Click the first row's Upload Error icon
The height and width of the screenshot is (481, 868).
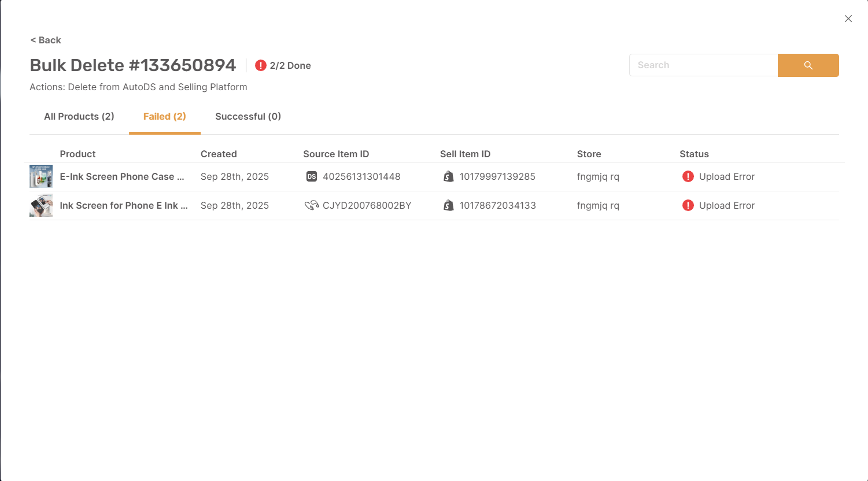coord(688,177)
